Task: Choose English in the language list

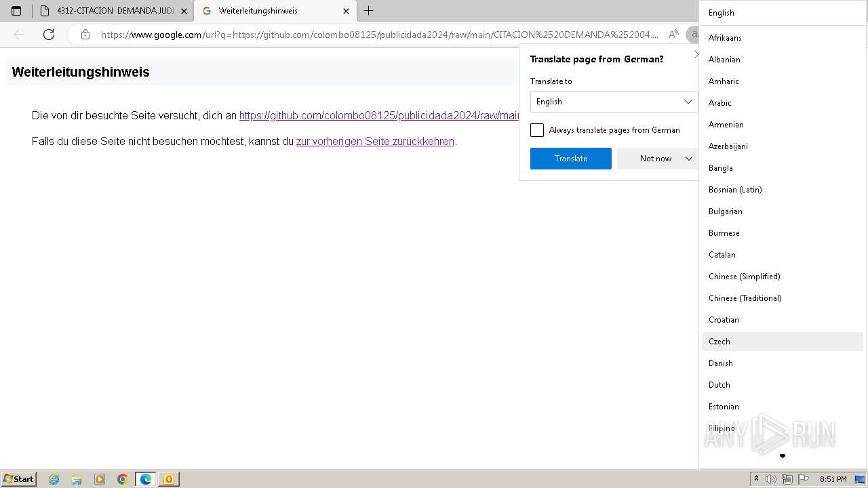Action: pyautogui.click(x=782, y=13)
